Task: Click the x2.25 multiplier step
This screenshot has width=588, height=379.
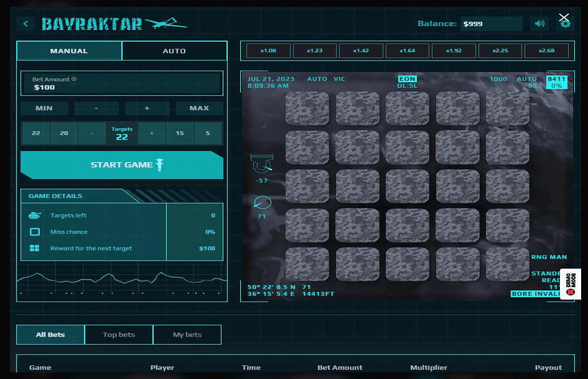Action: [x=500, y=51]
